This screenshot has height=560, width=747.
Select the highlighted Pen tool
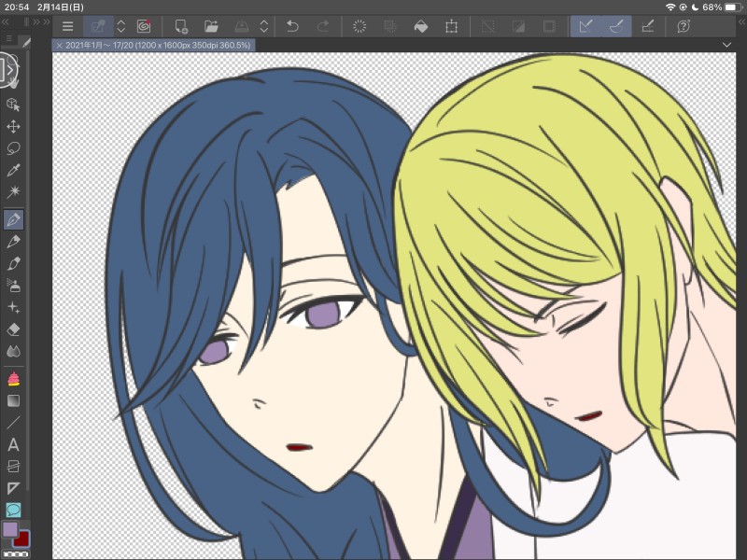(x=13, y=219)
